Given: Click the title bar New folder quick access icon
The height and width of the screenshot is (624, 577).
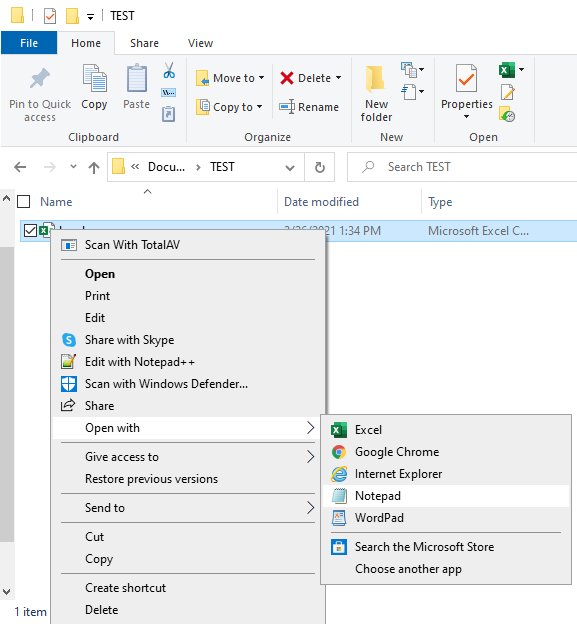Looking at the screenshot, I should pos(72,16).
